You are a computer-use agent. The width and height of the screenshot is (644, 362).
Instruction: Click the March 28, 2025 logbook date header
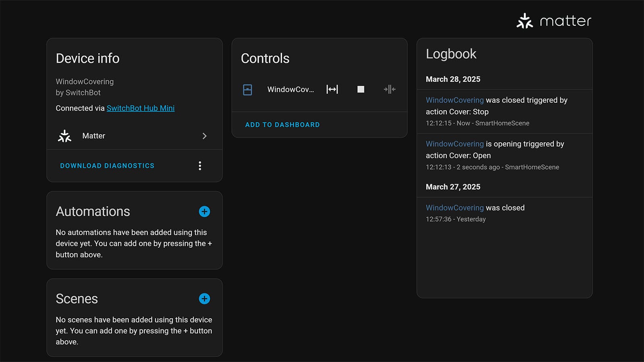tap(453, 79)
